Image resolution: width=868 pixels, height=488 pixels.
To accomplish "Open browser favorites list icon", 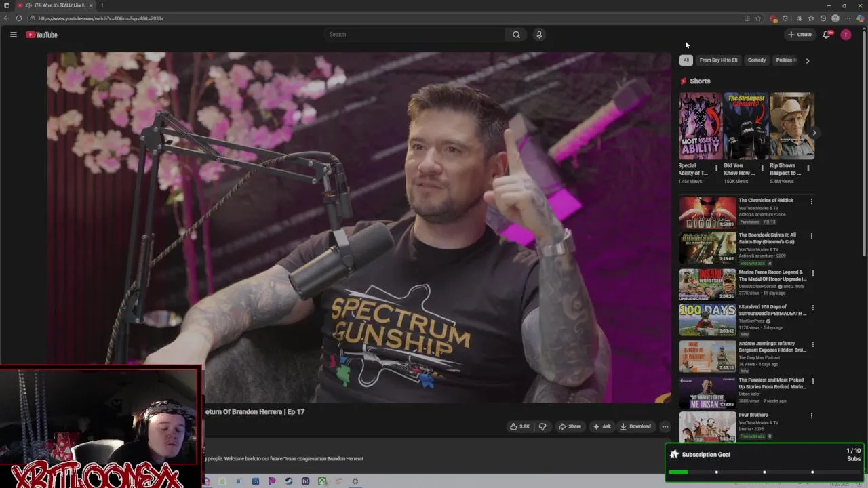I will click(x=811, y=18).
